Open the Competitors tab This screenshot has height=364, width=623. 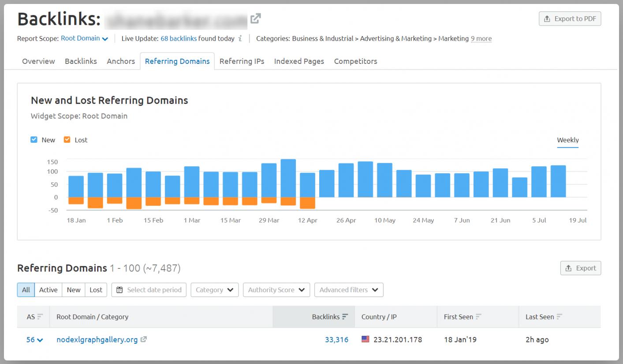[355, 61]
